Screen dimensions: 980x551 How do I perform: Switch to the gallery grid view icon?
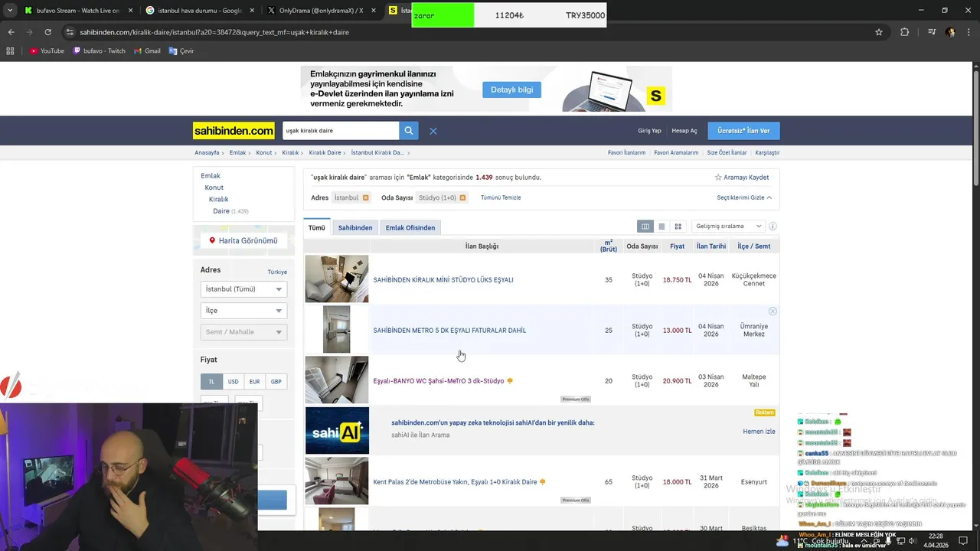[x=678, y=227]
